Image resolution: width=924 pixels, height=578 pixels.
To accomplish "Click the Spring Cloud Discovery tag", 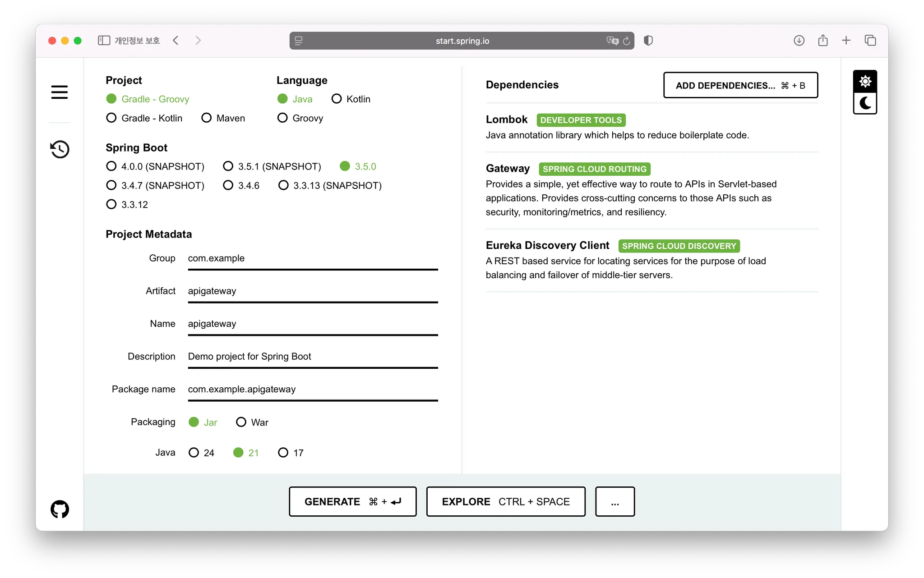I will (679, 246).
